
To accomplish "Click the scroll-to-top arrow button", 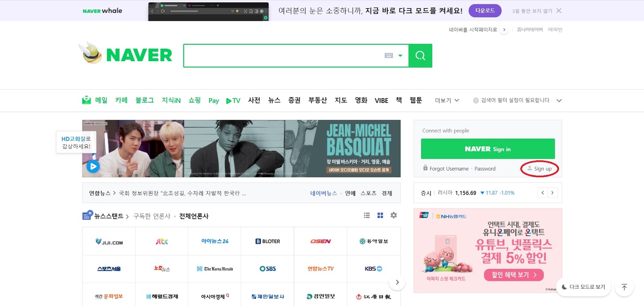I will (x=624, y=287).
